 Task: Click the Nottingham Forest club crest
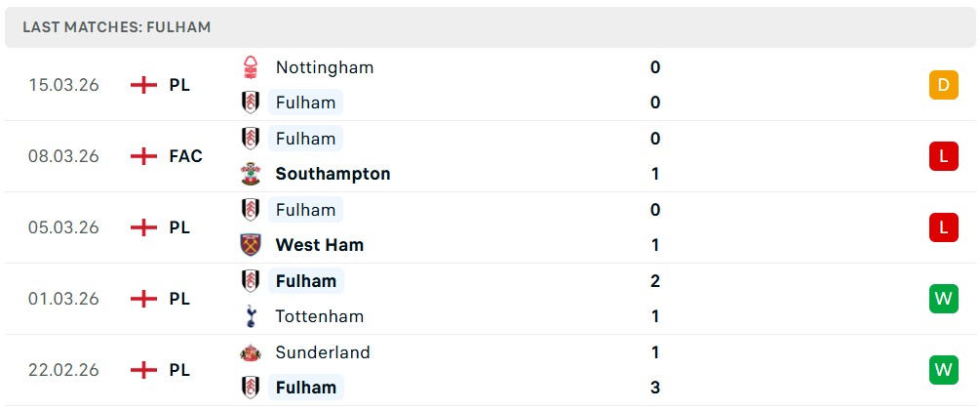click(251, 67)
